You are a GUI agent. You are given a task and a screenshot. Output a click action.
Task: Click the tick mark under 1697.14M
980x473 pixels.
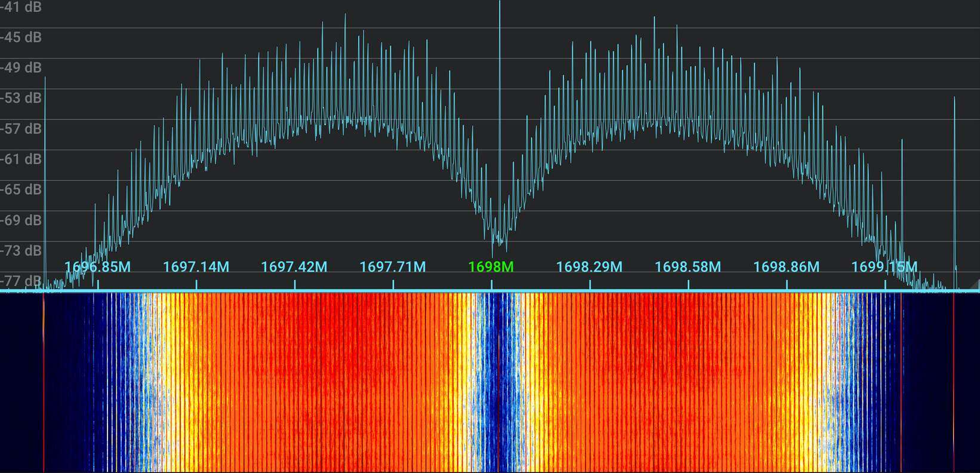coord(196,285)
